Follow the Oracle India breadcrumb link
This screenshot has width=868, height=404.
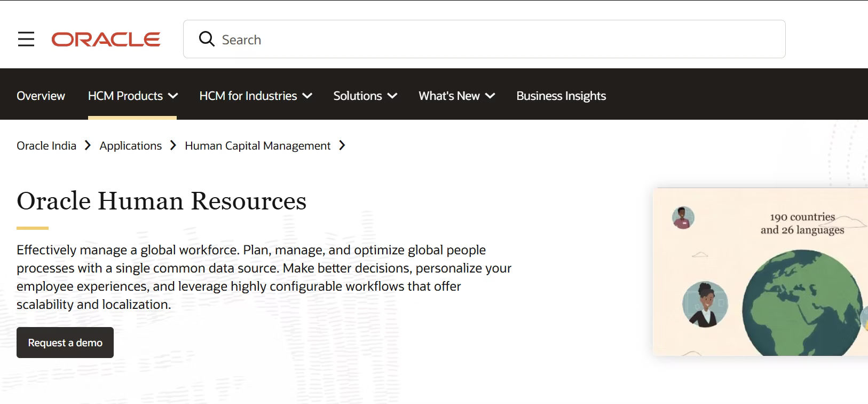pyautogui.click(x=46, y=146)
